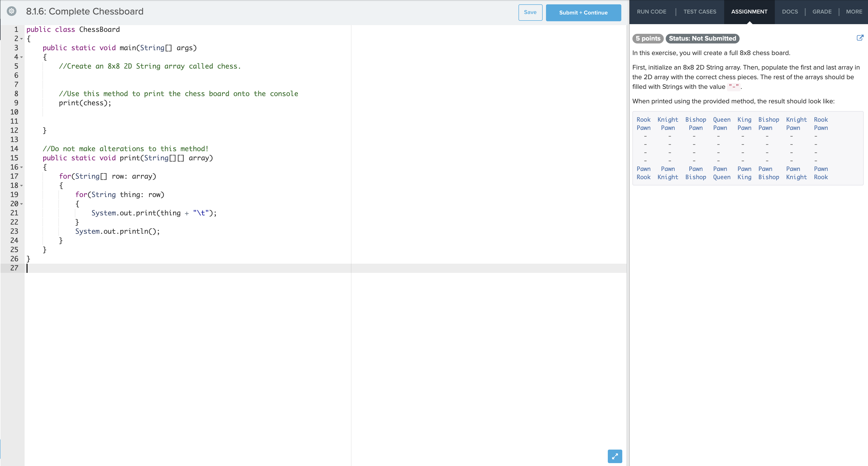Collapse the main method fold at line 4
Viewport: 868px width, 466px height.
coord(21,57)
